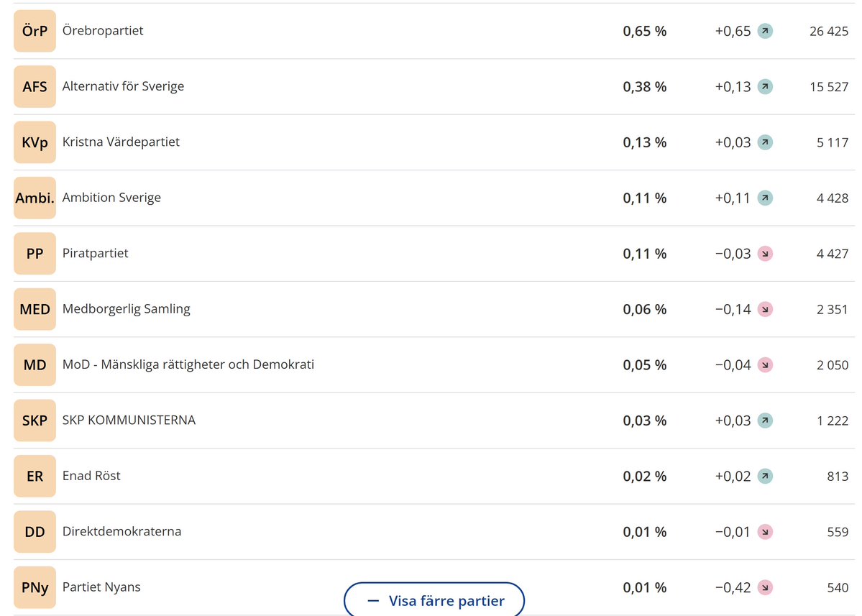Viewport: 862px width, 616px height.
Task: Click MoD - Mänskliga rättigheter och Demokrati
Action: (x=188, y=364)
